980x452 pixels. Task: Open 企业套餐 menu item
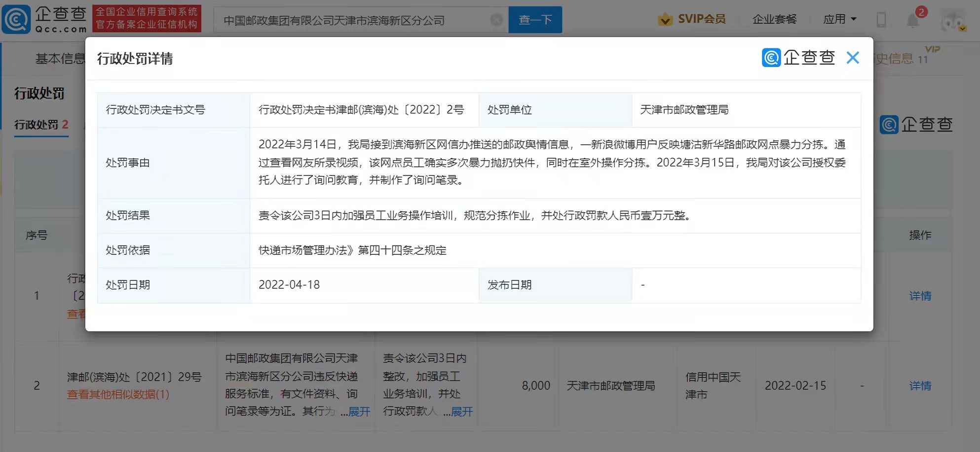[774, 19]
